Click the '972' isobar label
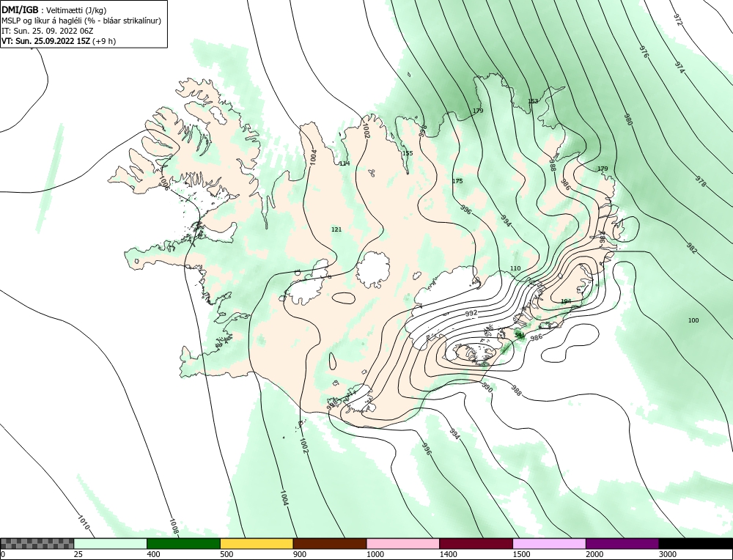The image size is (733, 560). click(x=678, y=20)
